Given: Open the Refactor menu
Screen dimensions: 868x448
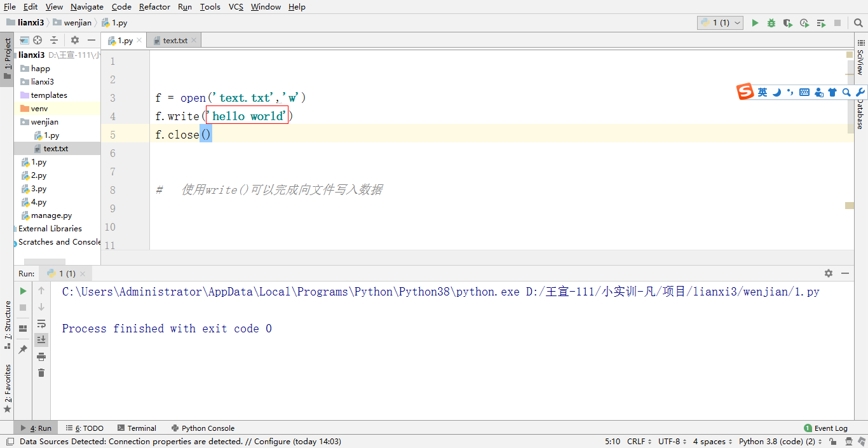Looking at the screenshot, I should point(154,7).
